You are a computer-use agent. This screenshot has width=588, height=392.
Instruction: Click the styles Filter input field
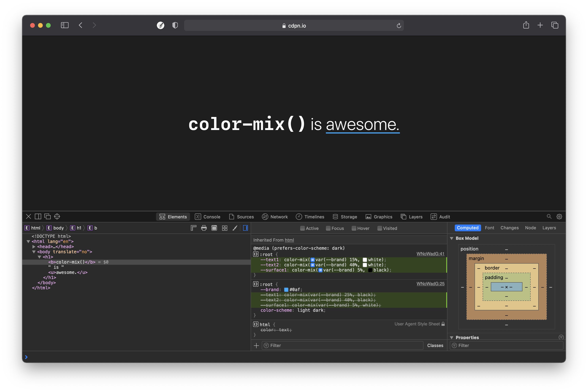pos(343,345)
